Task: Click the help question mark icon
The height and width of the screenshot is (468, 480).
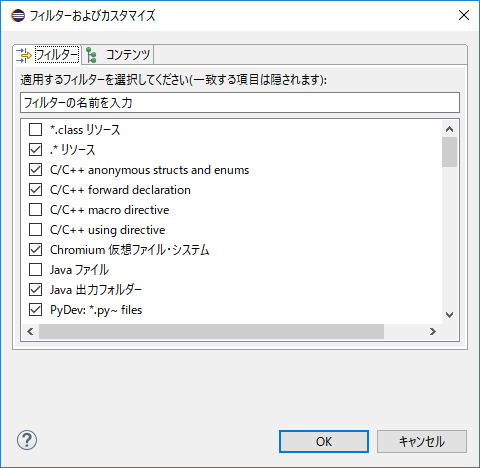Action: (x=27, y=440)
